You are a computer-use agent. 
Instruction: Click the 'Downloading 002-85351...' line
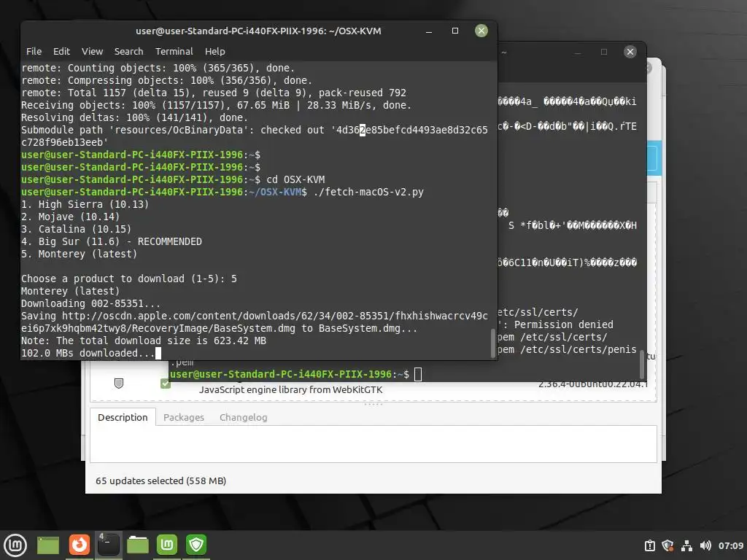pos(90,303)
